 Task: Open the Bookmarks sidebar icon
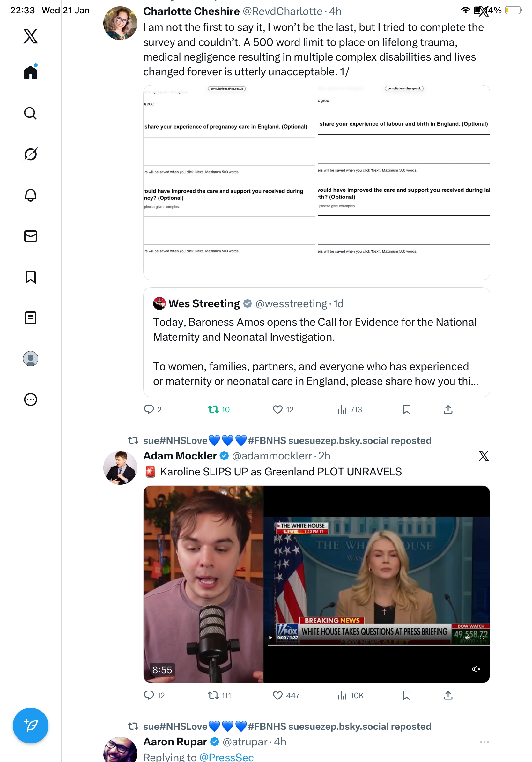click(x=31, y=277)
